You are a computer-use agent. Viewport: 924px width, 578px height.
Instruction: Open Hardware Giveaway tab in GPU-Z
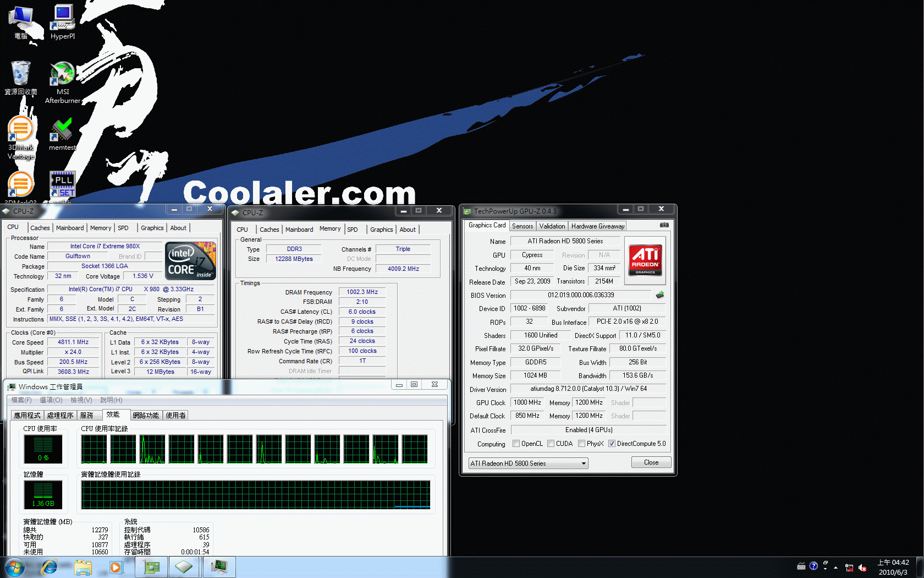[x=598, y=226]
